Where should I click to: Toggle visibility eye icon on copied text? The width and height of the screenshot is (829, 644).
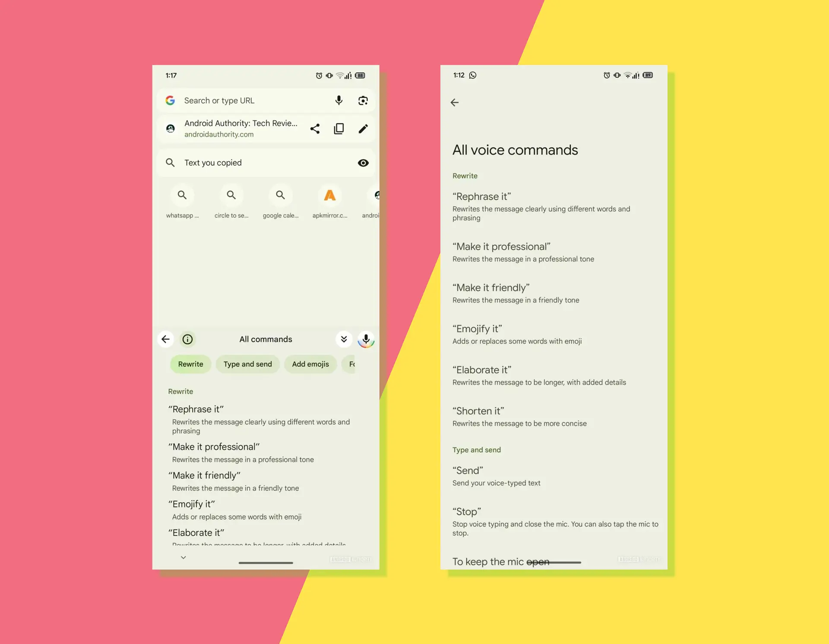point(364,162)
